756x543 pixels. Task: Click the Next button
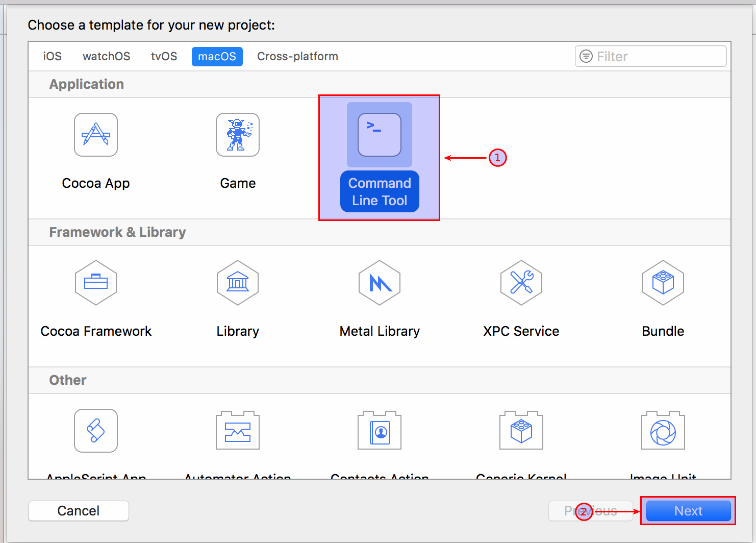pyautogui.click(x=688, y=511)
